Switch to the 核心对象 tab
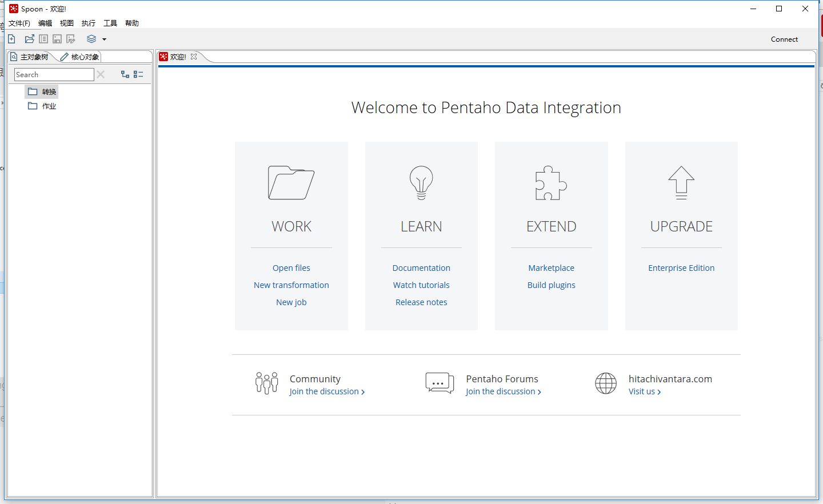Screen dimensions: 823x504 (80, 57)
